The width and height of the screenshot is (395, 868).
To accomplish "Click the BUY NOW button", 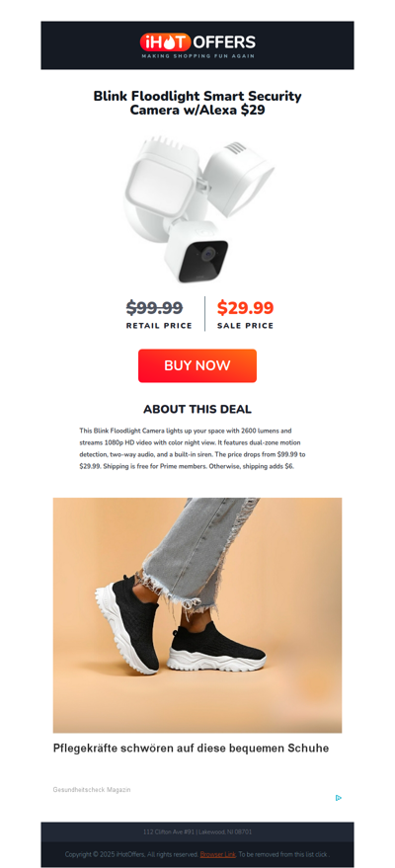I will click(197, 365).
